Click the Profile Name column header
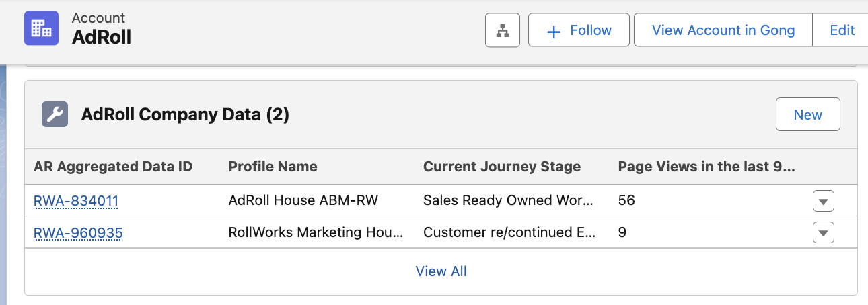The height and width of the screenshot is (305, 868). click(x=273, y=167)
